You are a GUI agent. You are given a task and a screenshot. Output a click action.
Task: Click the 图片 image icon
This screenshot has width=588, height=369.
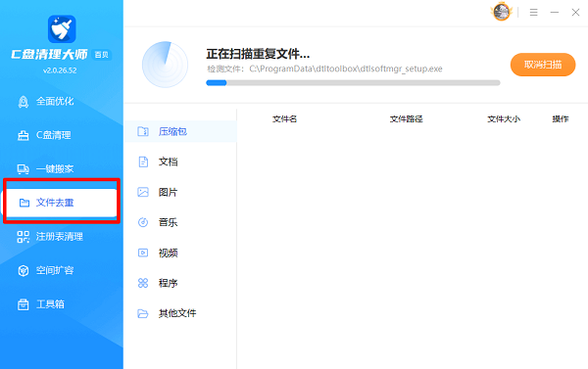pos(143,192)
